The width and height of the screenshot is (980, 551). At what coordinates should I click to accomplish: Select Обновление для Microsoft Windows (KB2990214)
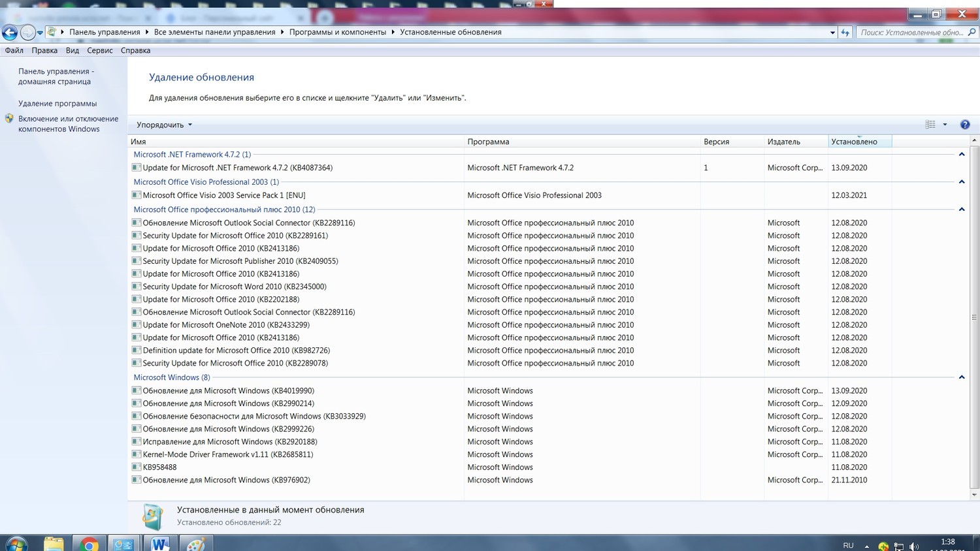(229, 403)
